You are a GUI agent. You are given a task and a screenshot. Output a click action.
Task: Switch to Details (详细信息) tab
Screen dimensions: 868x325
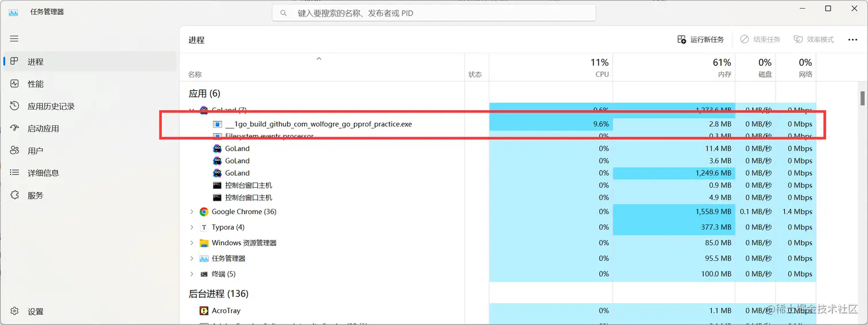click(90, 173)
